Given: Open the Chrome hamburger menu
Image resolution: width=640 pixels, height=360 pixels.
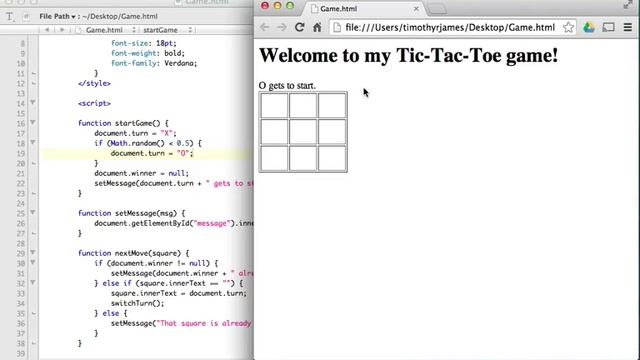Looking at the screenshot, I should (x=628, y=27).
